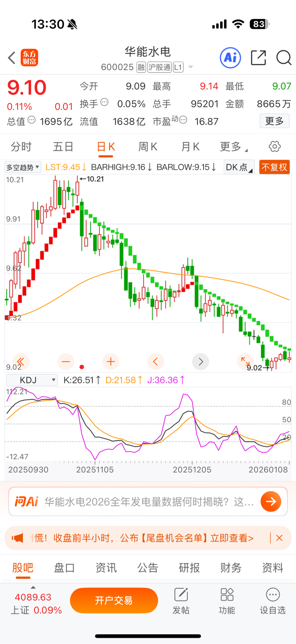Zoom out chart with minus icon
296x644 pixels.
(x=66, y=362)
